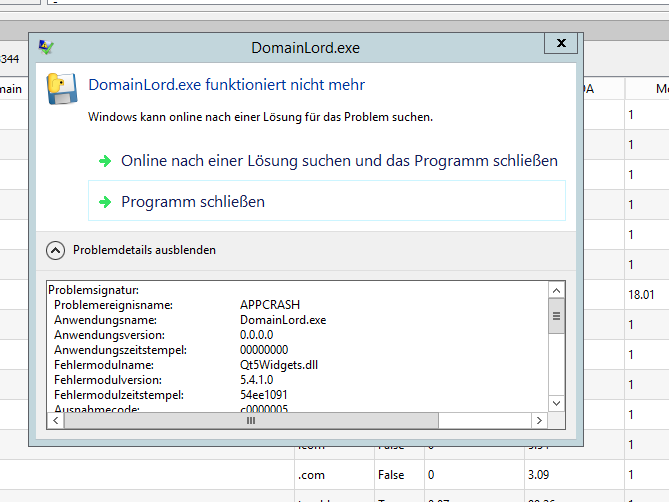Viewport: 669px width, 502px height.
Task: Collapse details via the chevron circle button
Action: pyautogui.click(x=55, y=250)
